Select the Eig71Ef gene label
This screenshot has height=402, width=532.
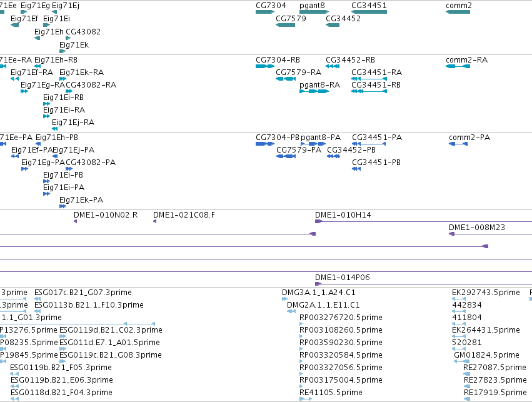pos(24,19)
